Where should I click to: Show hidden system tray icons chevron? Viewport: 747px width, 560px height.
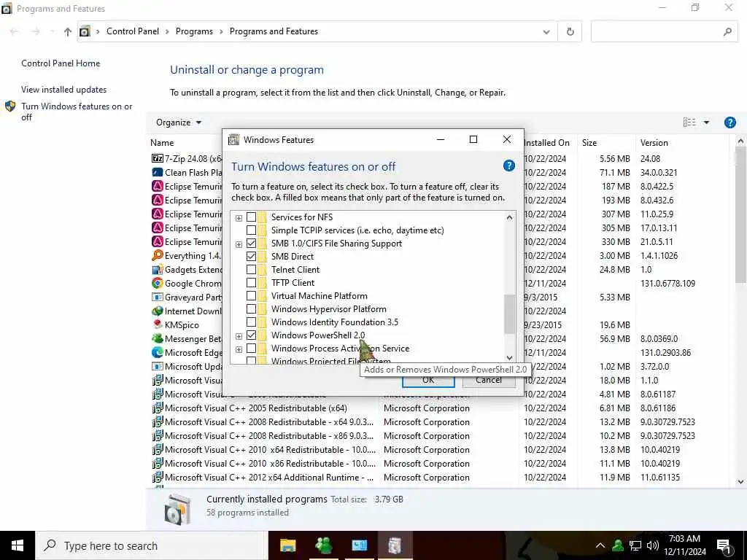(600, 545)
